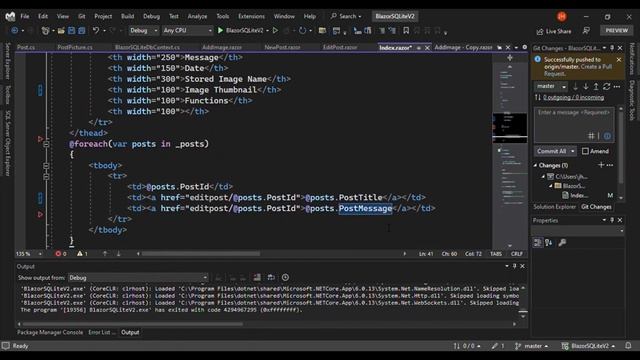Open the master branch dropdown in Git Changes

tap(551, 86)
